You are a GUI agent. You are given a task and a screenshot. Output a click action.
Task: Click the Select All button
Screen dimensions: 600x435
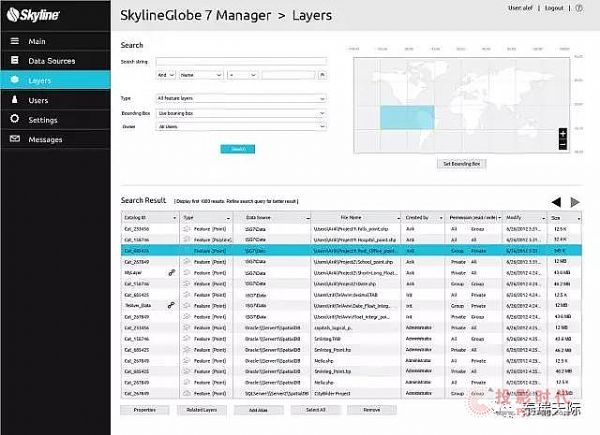315,410
